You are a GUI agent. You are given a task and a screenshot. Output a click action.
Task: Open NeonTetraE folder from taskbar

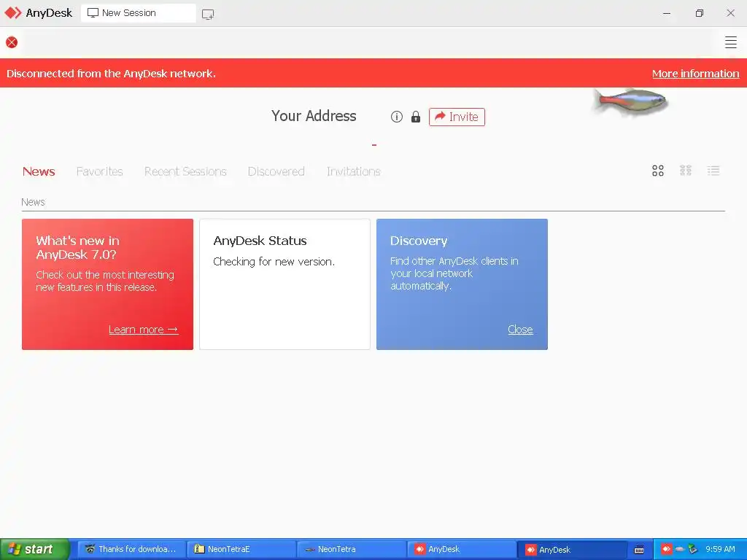tap(241, 549)
